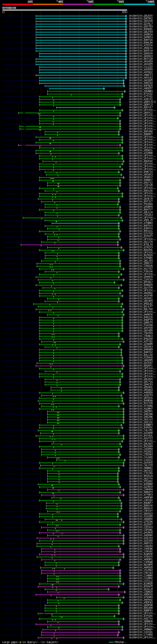Click the UniRef100_B8C017 label
The image size is (157, 644).
[x=141, y=107]
